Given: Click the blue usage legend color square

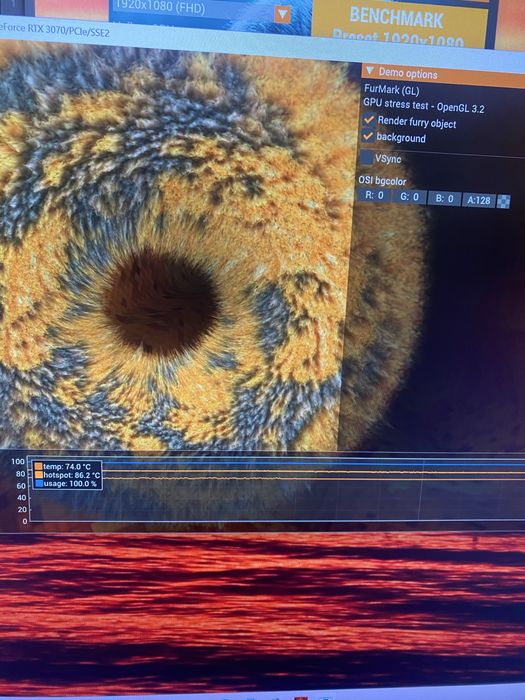Looking at the screenshot, I should point(38,483).
